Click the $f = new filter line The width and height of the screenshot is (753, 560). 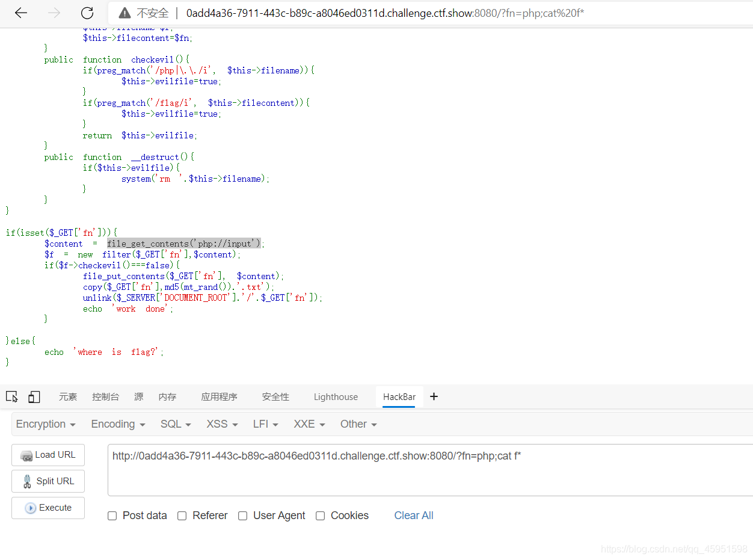pos(142,254)
